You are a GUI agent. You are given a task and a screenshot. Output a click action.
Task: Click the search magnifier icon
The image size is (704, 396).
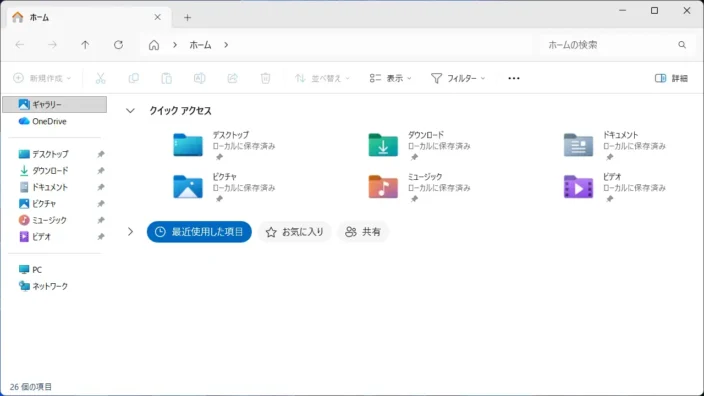(x=682, y=45)
